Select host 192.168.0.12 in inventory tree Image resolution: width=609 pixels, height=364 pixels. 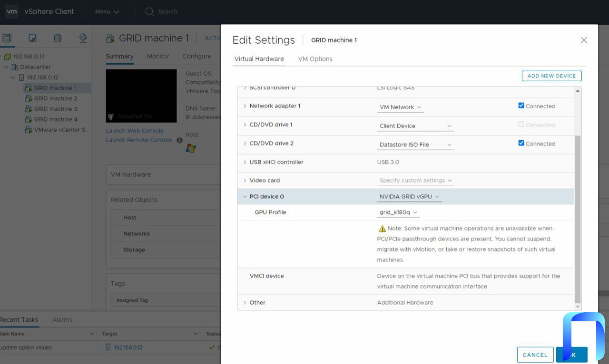[43, 77]
